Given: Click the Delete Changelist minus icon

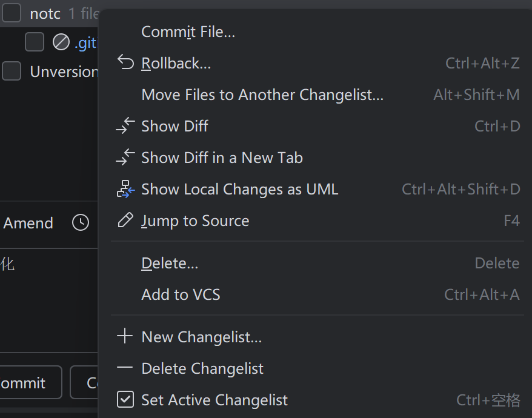Looking at the screenshot, I should coord(125,368).
